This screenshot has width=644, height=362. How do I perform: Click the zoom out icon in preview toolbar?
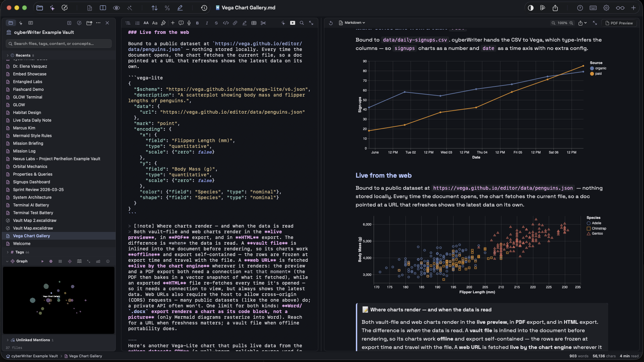pos(553,23)
